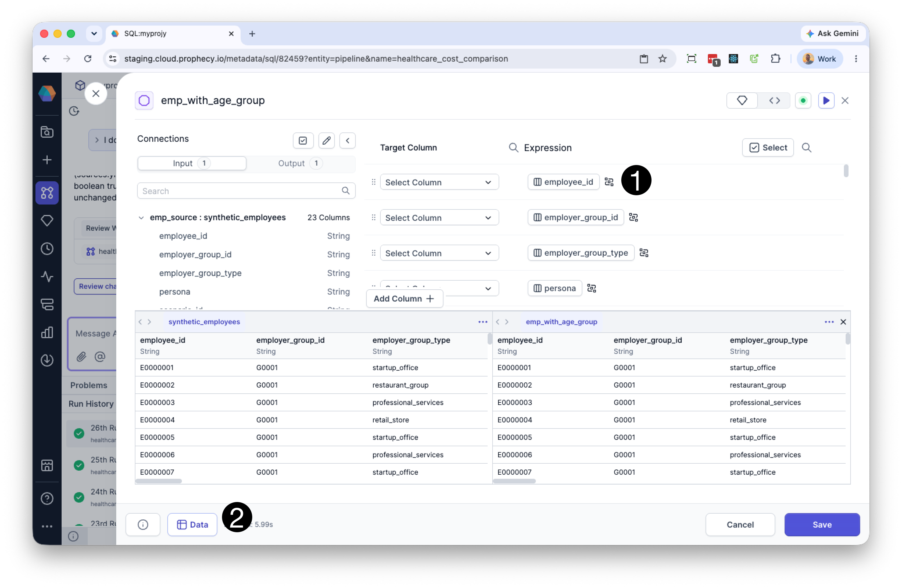902x588 pixels.
Task: Click the transform icon beside employee_id expression
Action: tap(609, 182)
